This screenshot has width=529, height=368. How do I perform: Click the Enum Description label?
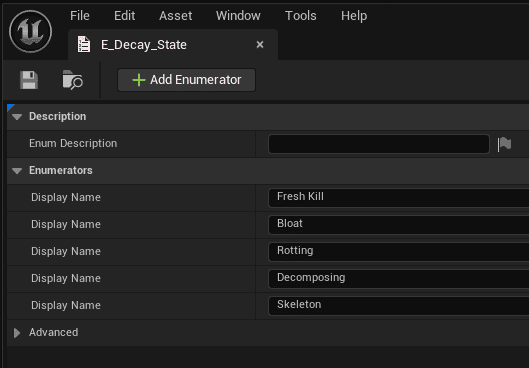tap(73, 143)
